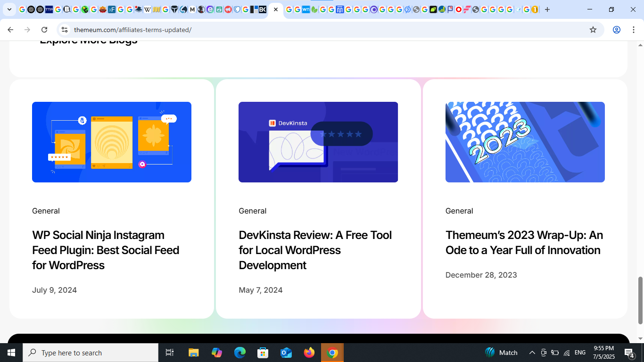644x362 pixels.
Task: Open a new browser tab
Action: point(547,9)
